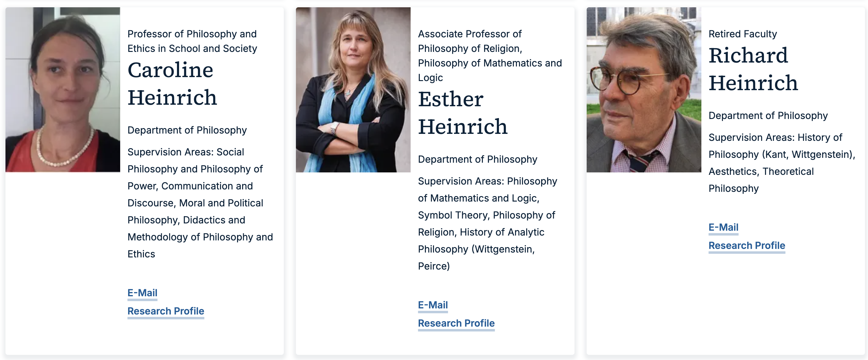
Task: Click the Associate Professor of Philosophy of Religion title
Action: click(x=489, y=56)
